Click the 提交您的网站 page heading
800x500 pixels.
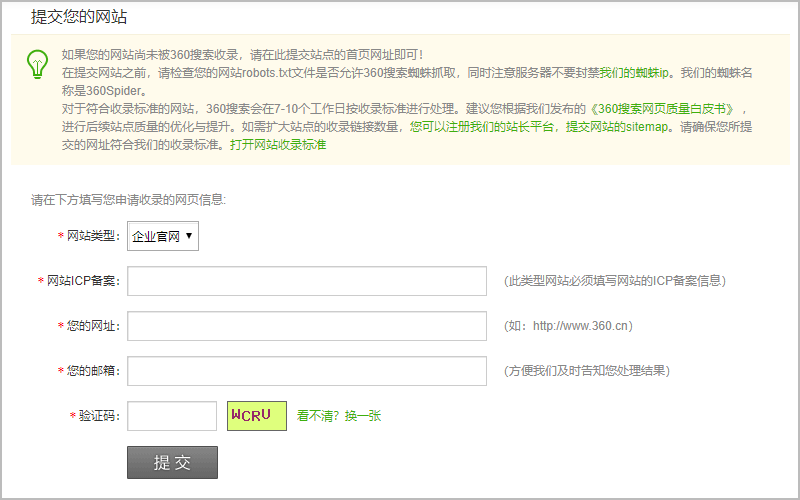pos(79,17)
